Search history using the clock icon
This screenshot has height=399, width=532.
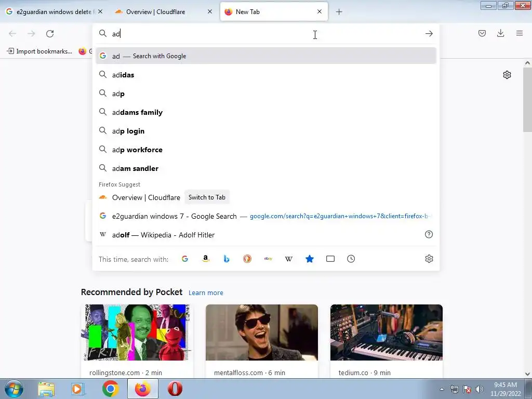351,259
